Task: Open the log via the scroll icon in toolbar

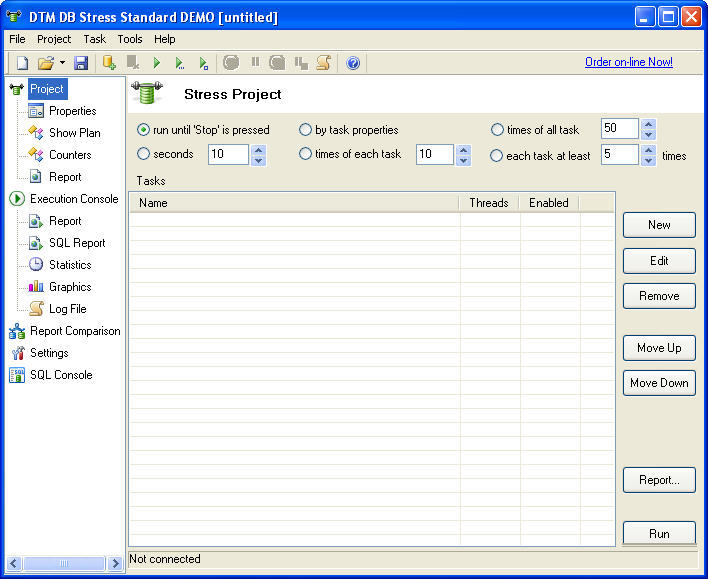Action: (x=323, y=62)
